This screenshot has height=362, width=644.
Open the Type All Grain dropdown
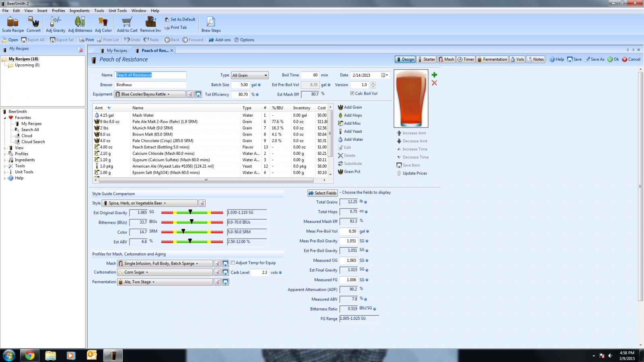click(250, 75)
